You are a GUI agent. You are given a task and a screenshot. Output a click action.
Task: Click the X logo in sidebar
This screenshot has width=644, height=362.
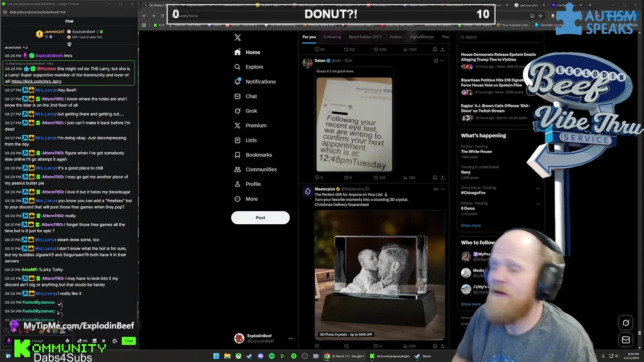237,37
